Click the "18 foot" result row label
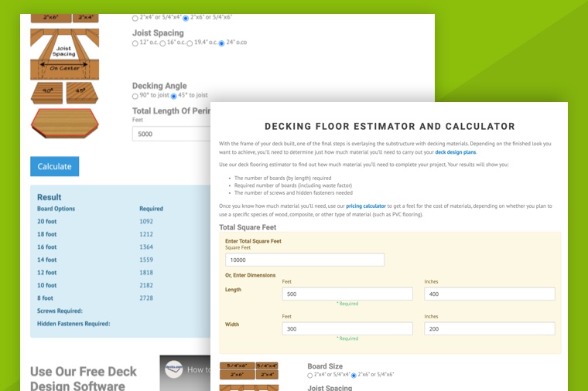Screen dimensions: 588x391 tap(47, 234)
